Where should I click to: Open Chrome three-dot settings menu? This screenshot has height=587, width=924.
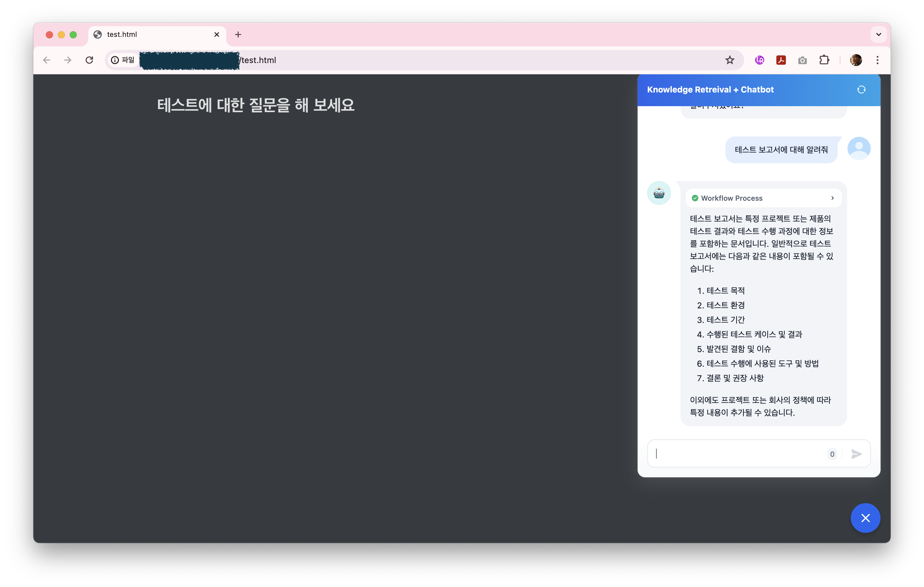[877, 60]
